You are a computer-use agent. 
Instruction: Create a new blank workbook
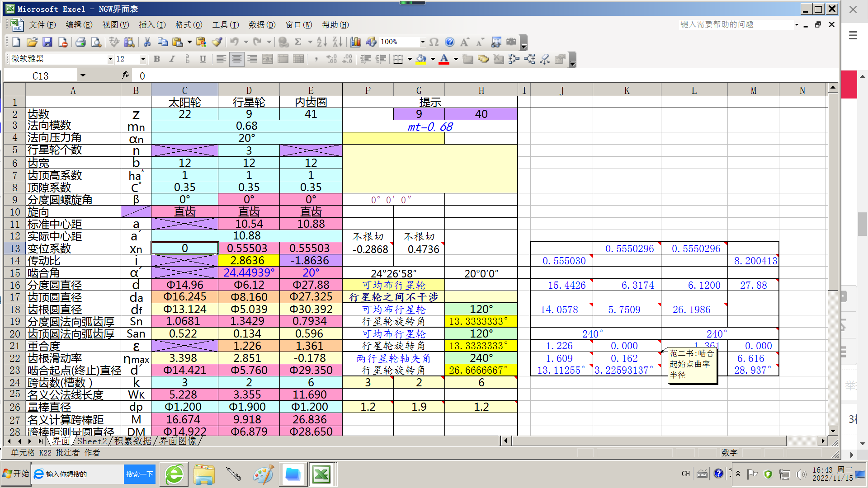[16, 42]
